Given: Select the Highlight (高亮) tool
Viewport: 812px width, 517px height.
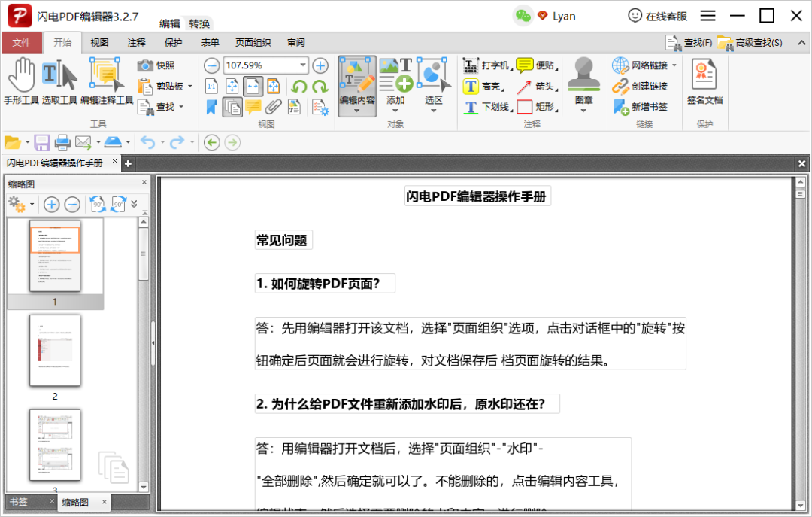Looking at the screenshot, I should [x=483, y=86].
